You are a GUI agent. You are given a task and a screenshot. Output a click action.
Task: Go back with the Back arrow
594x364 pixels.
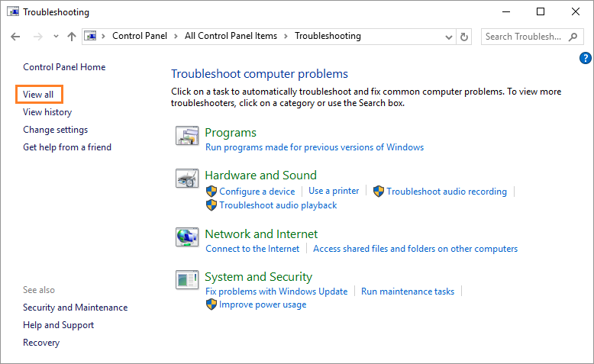15,37
